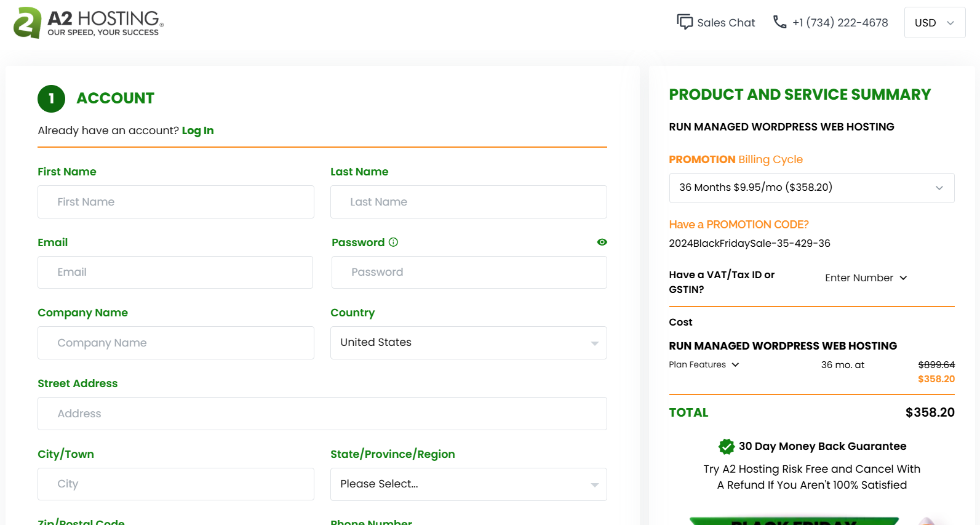Viewport: 980px width, 525px height.
Task: Click the struck-through $899.64 price
Action: pyautogui.click(x=936, y=365)
